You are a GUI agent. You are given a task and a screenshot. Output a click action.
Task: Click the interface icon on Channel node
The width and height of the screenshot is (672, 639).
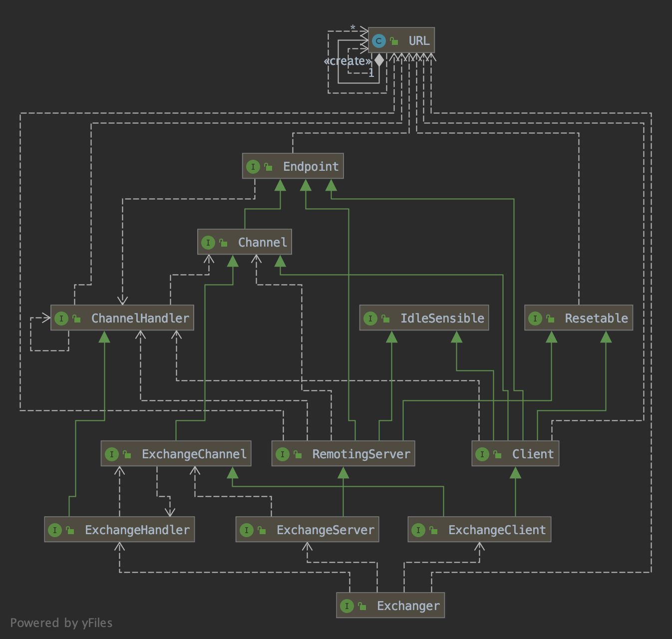click(208, 243)
